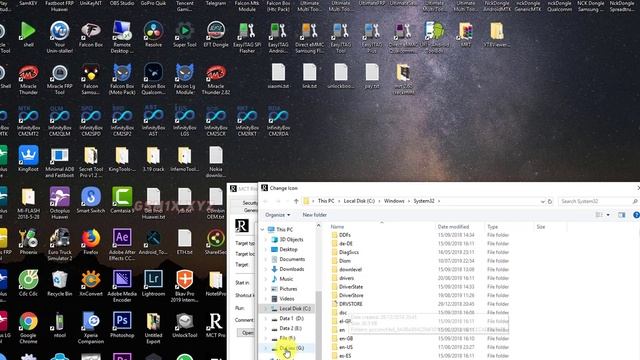Viewport: 640px width, 360px height.
Task: Select the Miracle FRP Tool icon
Action: coord(60,79)
